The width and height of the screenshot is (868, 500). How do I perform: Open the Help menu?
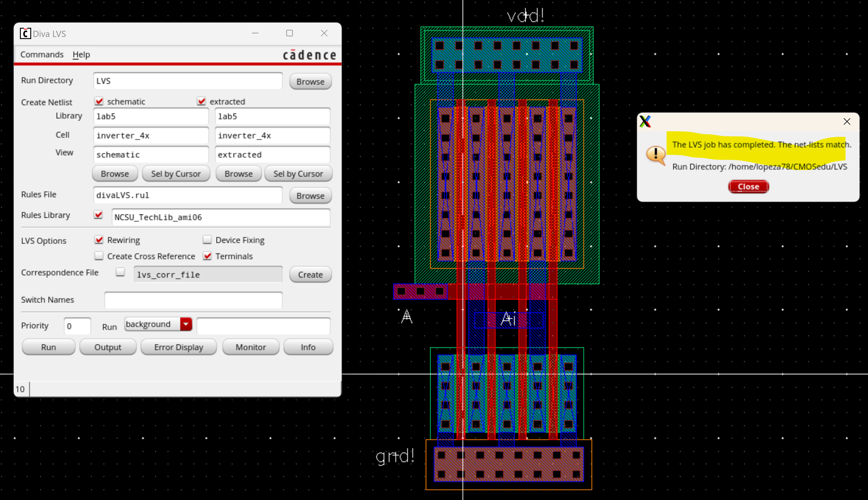[81, 55]
